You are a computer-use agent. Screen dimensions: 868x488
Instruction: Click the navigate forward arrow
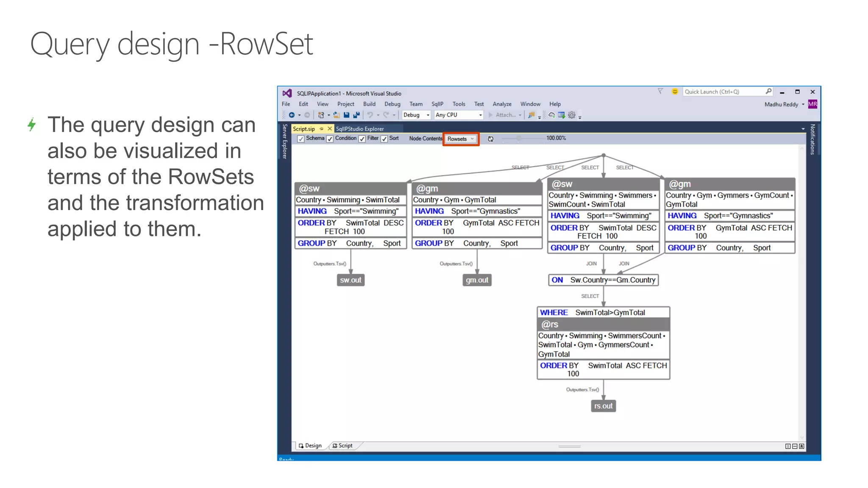[x=307, y=115]
